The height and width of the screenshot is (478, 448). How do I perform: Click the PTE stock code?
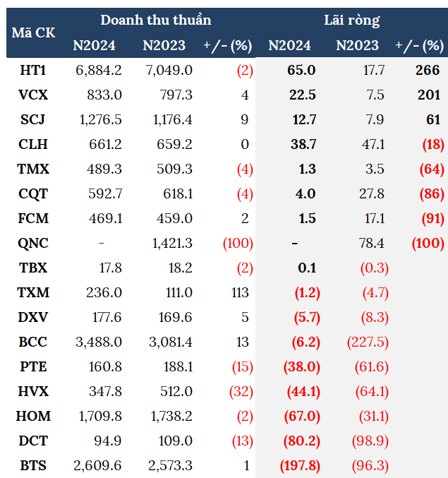pos(34,366)
